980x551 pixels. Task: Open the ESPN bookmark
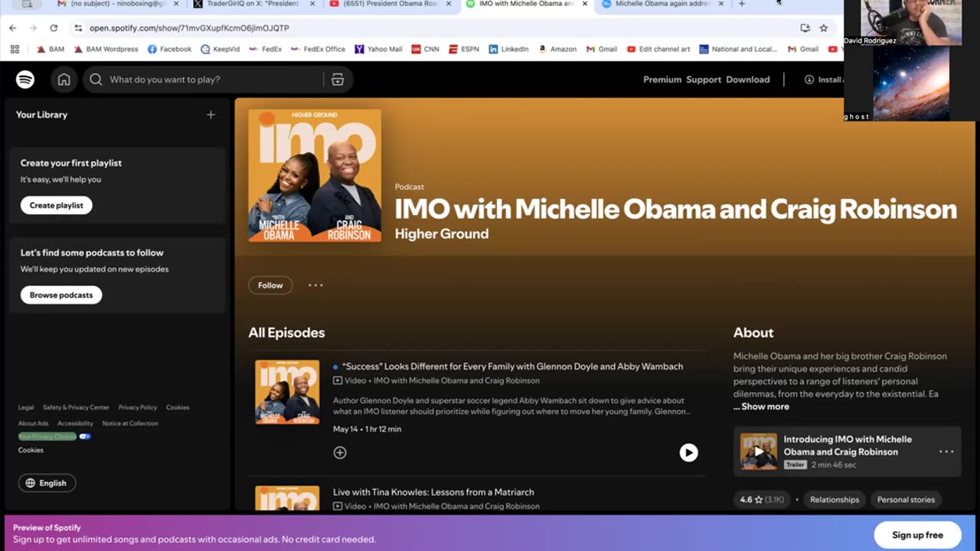coord(464,49)
